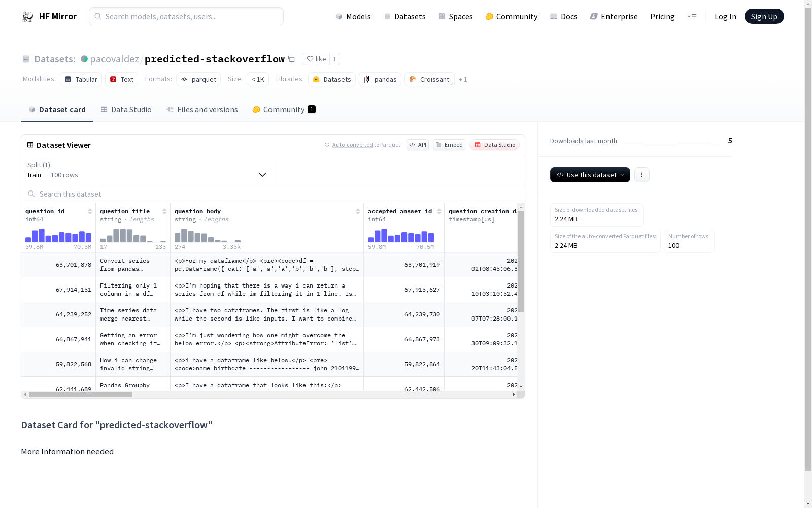The height and width of the screenshot is (508, 812).
Task: Click the main search models input
Action: point(186,16)
